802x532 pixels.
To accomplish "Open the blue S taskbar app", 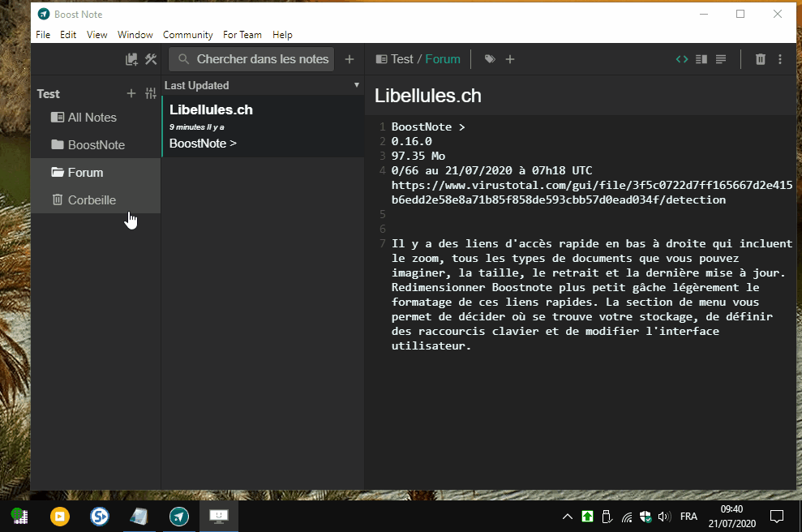I will click(99, 516).
